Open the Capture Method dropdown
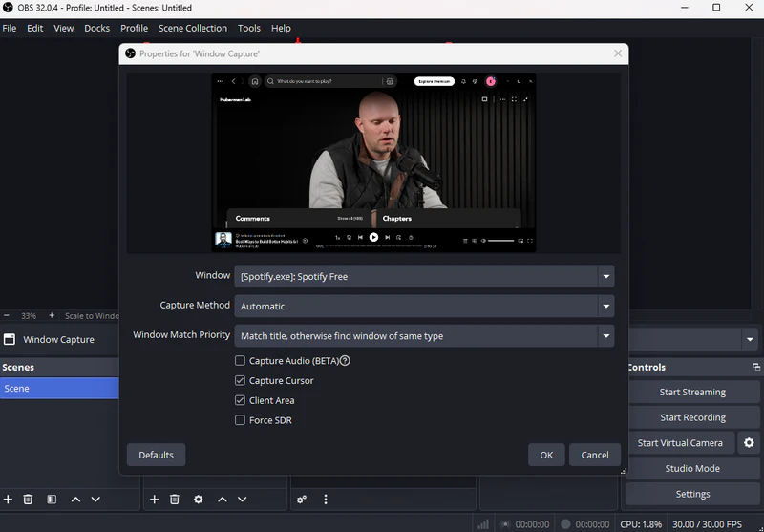 (605, 307)
